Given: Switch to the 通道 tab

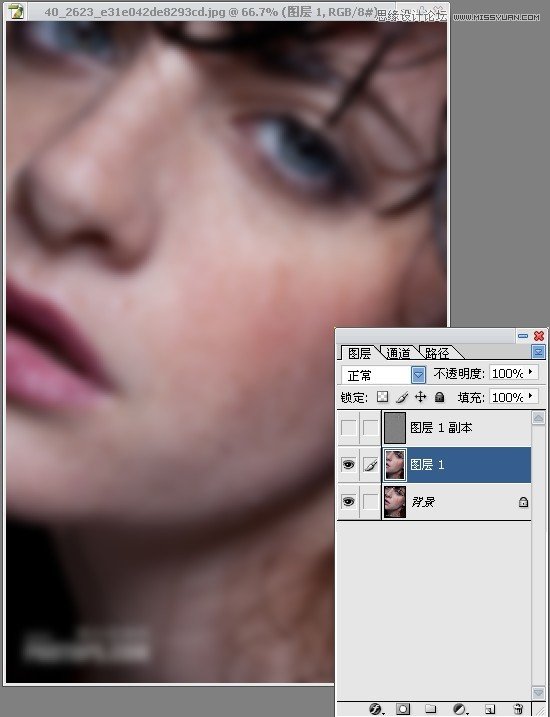Looking at the screenshot, I should tap(398, 353).
